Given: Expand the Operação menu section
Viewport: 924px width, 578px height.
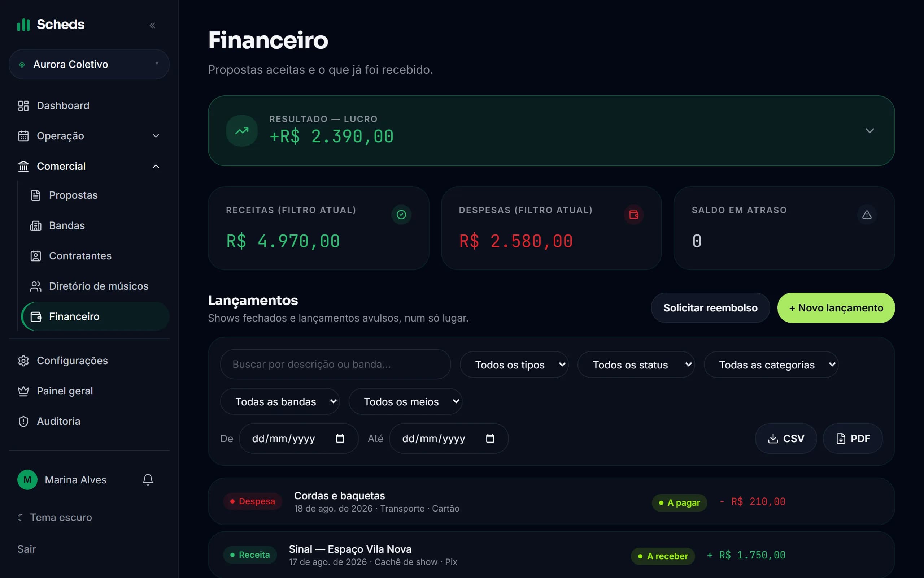Looking at the screenshot, I should 89,136.
